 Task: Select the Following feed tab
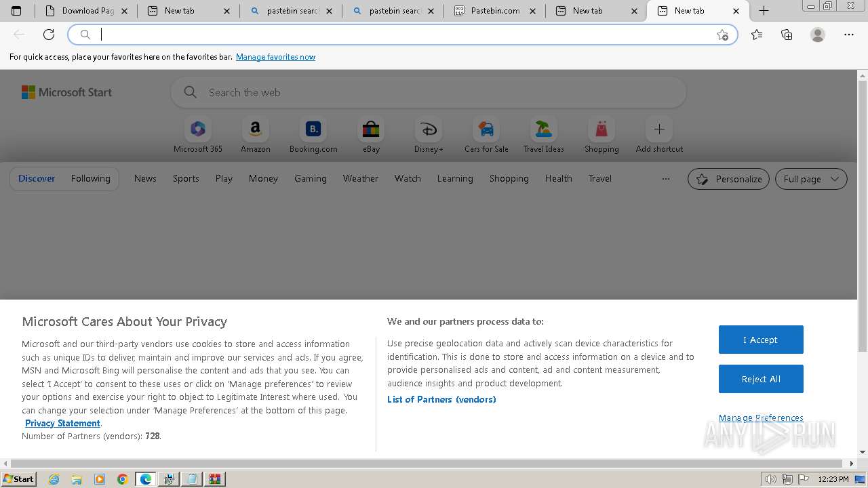(90, 179)
